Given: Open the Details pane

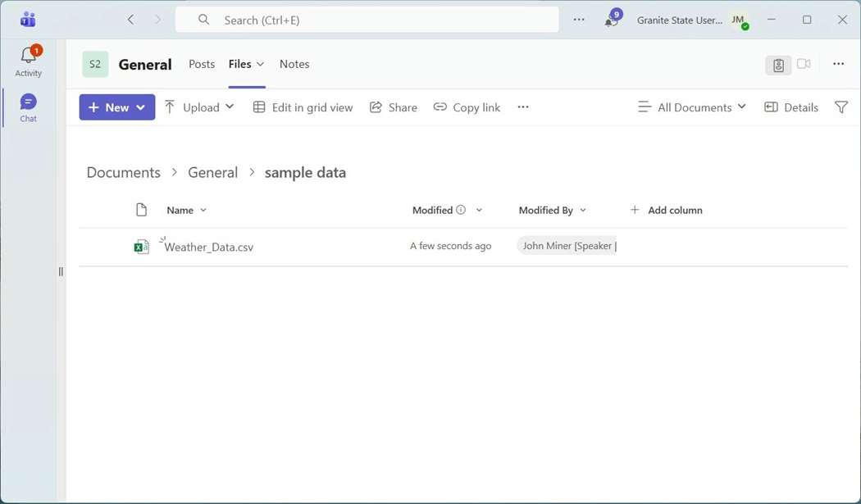Looking at the screenshot, I should [791, 107].
